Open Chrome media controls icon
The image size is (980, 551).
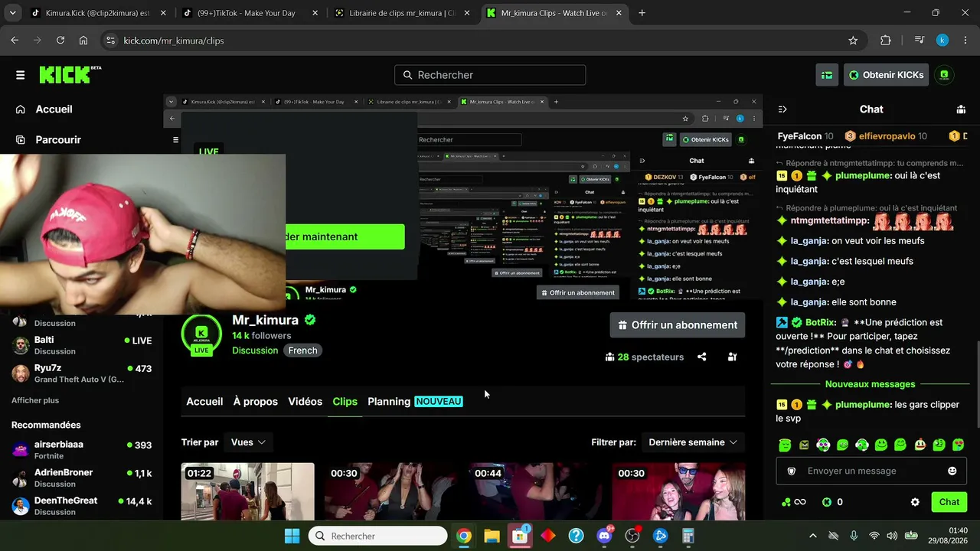[x=920, y=41]
